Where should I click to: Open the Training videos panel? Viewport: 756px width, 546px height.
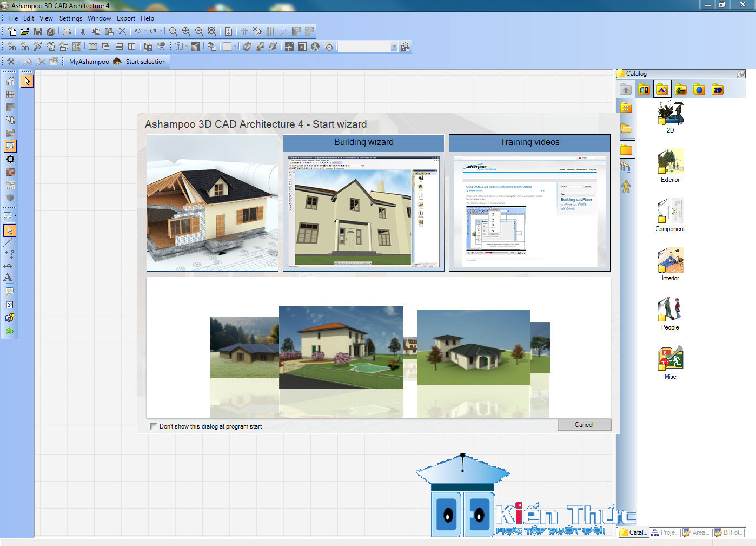(x=529, y=203)
